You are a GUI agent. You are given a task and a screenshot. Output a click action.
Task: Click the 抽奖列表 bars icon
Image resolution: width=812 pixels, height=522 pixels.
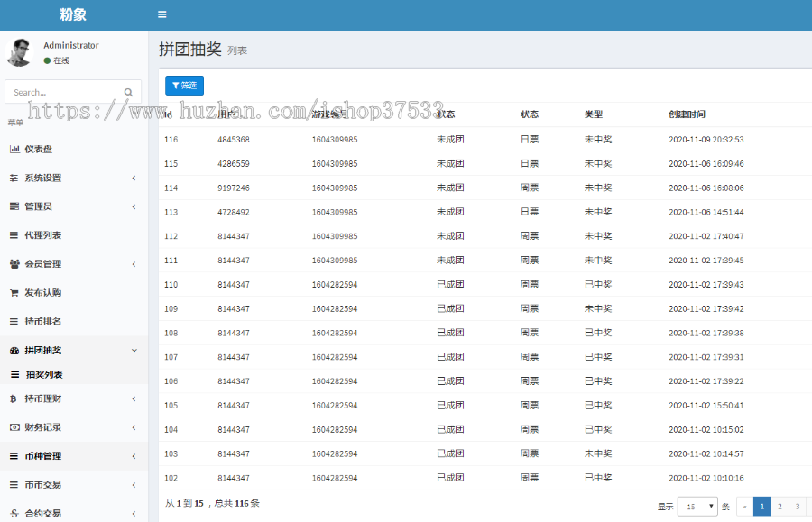[x=15, y=374]
